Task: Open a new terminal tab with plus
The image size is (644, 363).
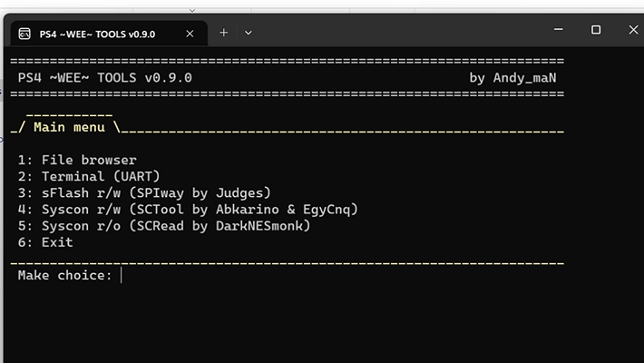Action: 223,33
